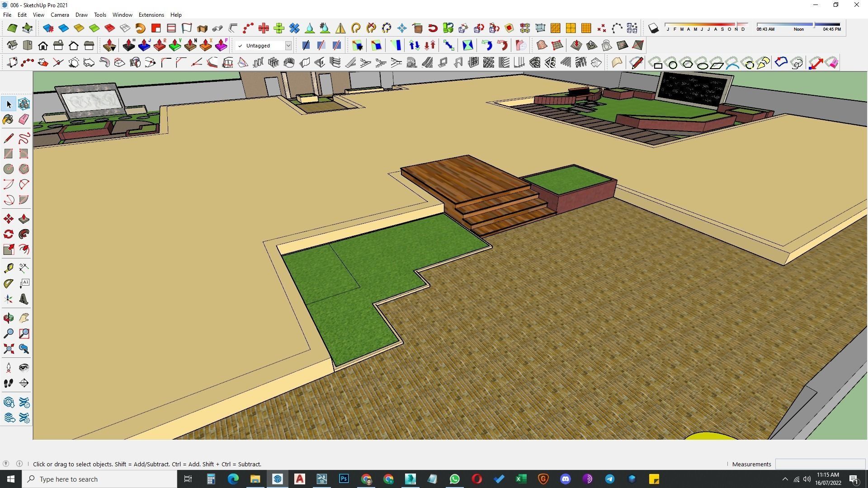Screen dimensions: 868x488
Task: Toggle the shadows display button
Action: click(x=653, y=28)
